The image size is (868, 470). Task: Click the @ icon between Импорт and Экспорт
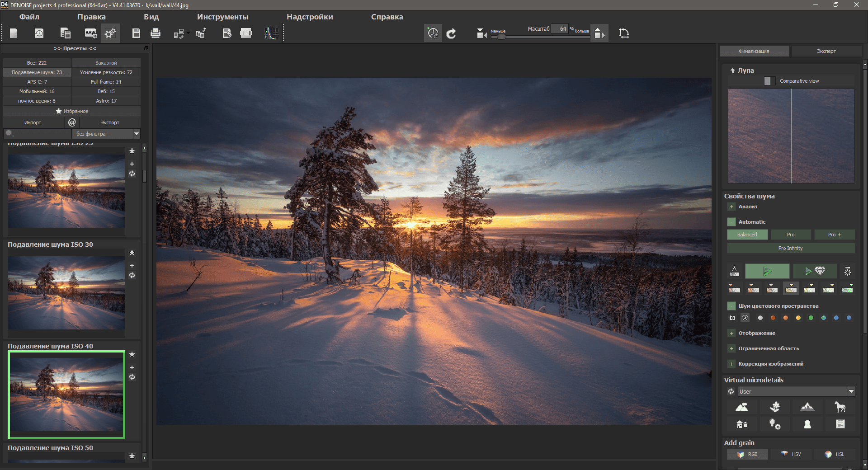pos(72,122)
